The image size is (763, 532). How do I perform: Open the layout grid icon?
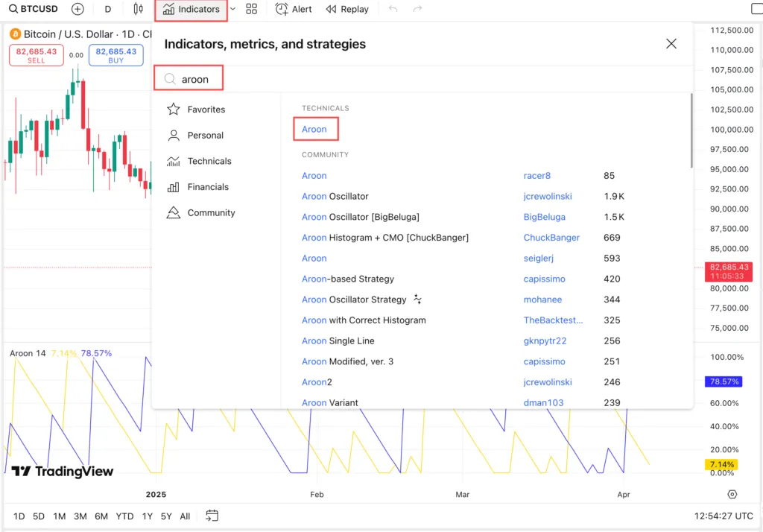(251, 9)
